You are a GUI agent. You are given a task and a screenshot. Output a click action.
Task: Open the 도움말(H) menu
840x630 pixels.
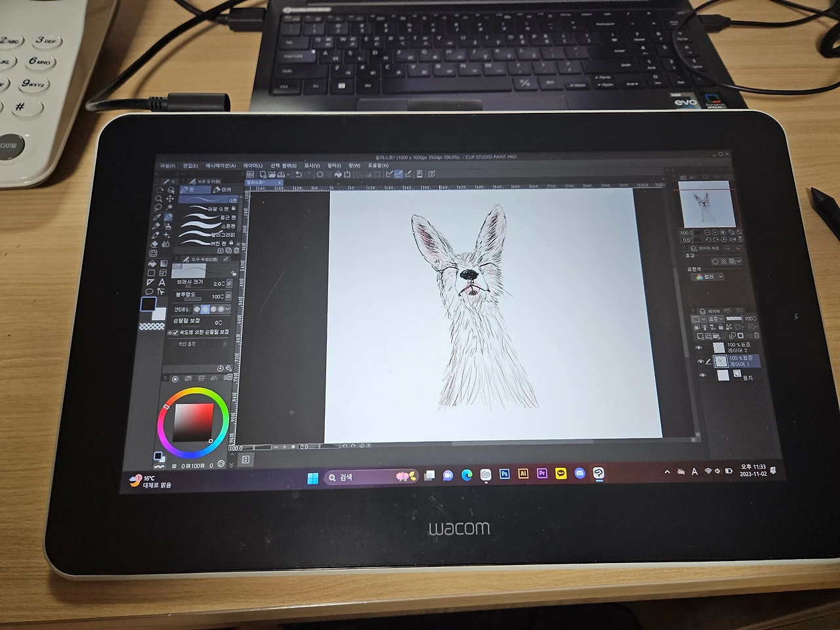[x=378, y=165]
